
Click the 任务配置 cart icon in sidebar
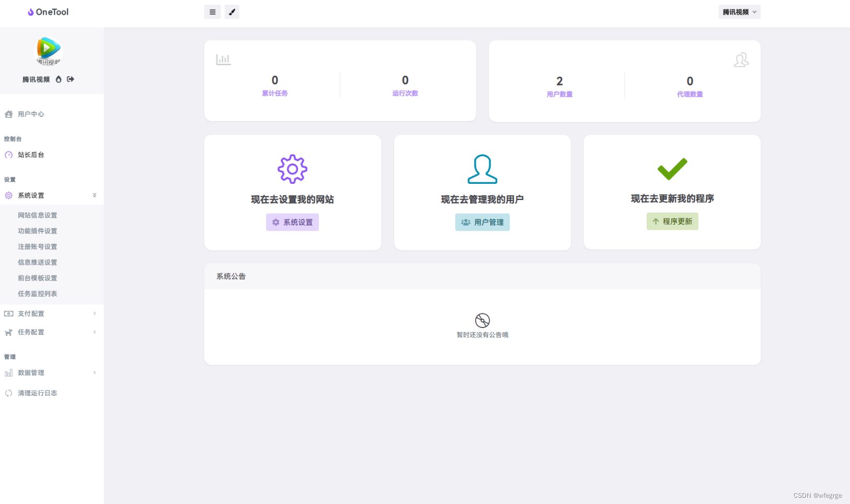8,332
